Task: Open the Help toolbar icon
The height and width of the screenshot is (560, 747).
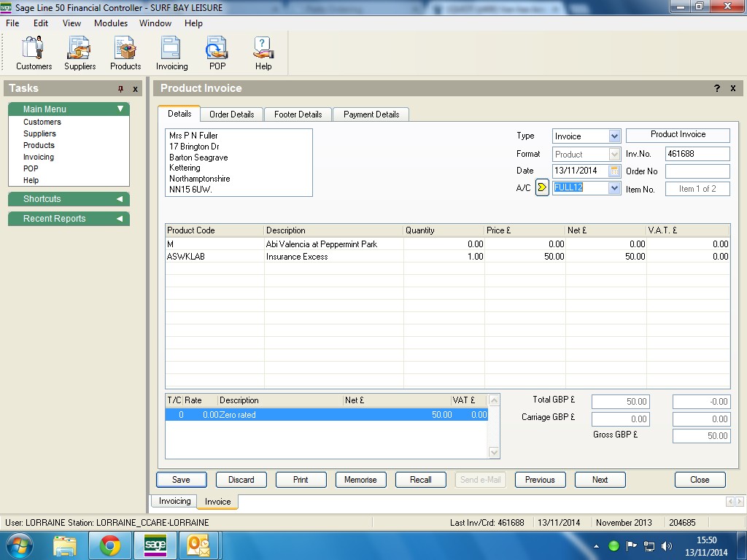Action: (x=263, y=52)
